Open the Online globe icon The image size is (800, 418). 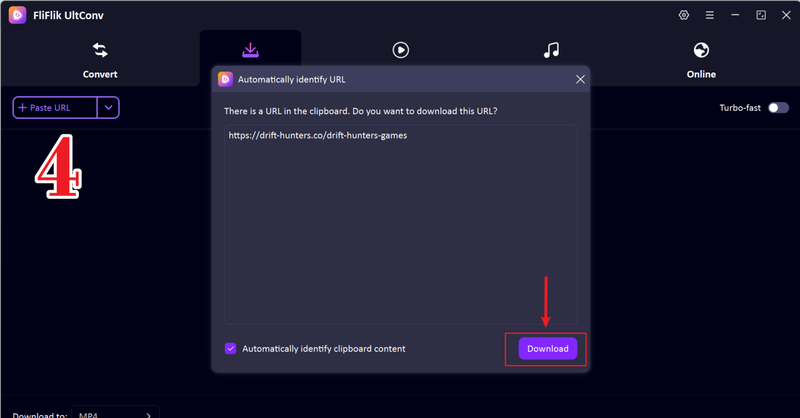701,50
